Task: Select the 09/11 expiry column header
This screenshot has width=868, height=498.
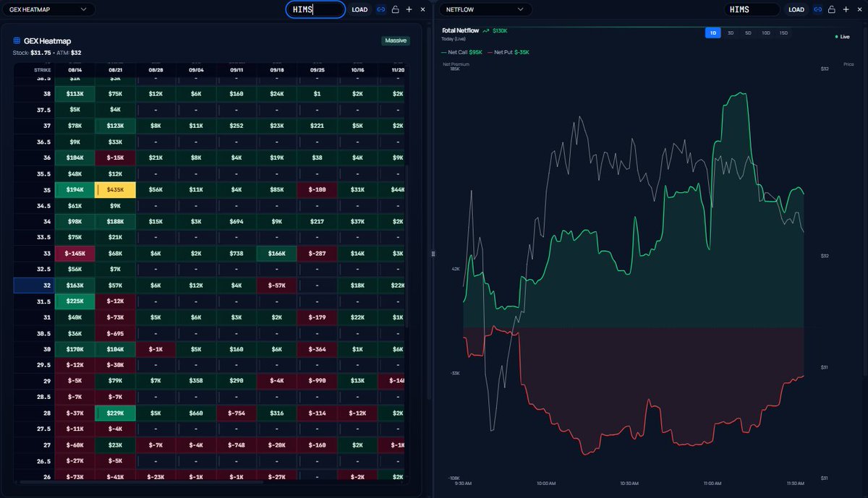Action: [x=237, y=69]
